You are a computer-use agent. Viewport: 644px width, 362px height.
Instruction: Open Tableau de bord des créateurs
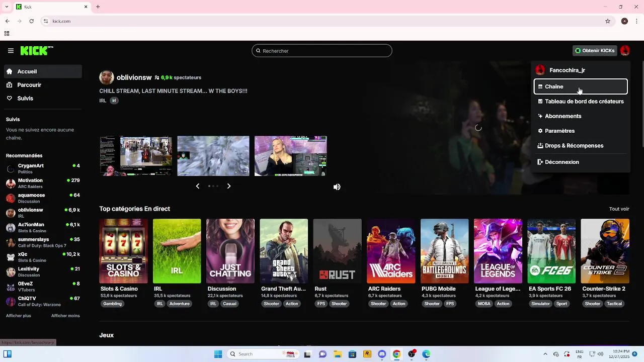click(x=581, y=102)
